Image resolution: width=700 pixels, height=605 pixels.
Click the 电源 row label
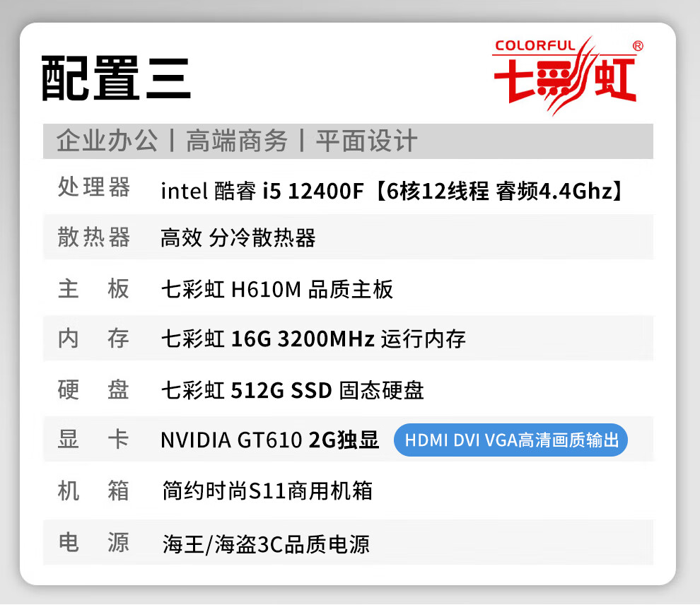(94, 543)
